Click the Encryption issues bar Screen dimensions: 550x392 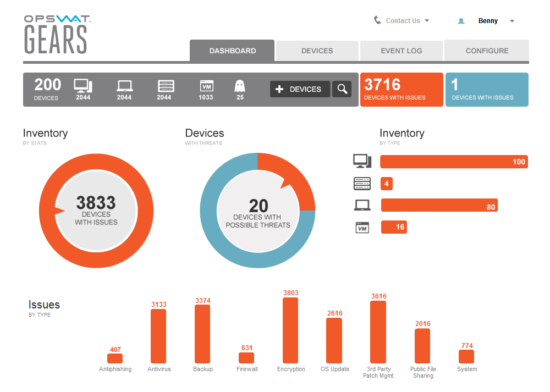click(x=290, y=330)
